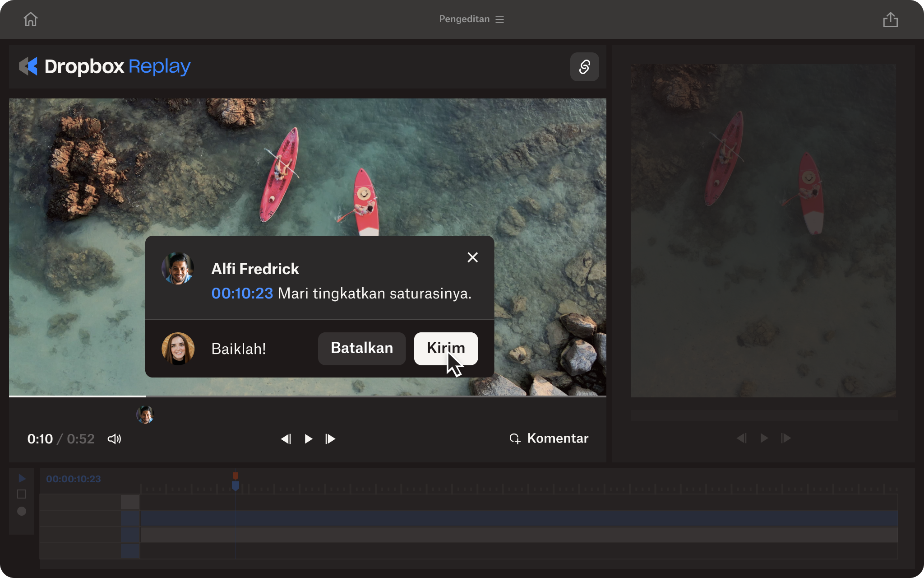Click the timeline timecode 00:00:10:23
Viewport: 924px width, 578px height.
(x=74, y=479)
